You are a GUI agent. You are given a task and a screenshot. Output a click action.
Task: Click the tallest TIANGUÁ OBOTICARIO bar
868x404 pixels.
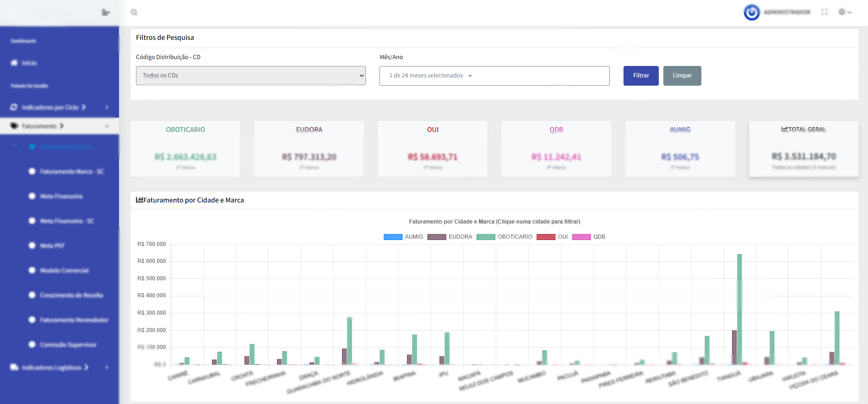click(x=739, y=309)
